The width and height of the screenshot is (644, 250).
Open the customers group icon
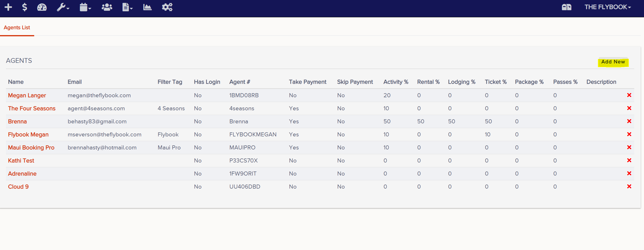click(x=107, y=7)
